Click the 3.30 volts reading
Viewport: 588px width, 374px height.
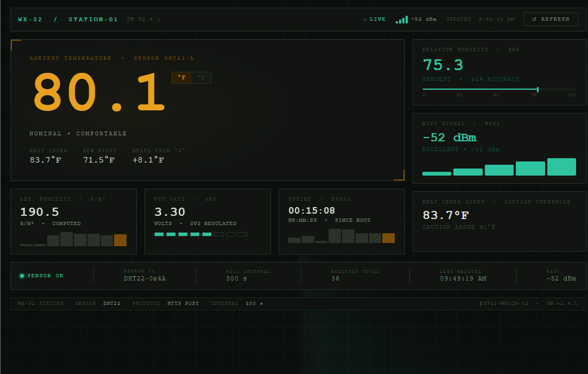click(169, 212)
